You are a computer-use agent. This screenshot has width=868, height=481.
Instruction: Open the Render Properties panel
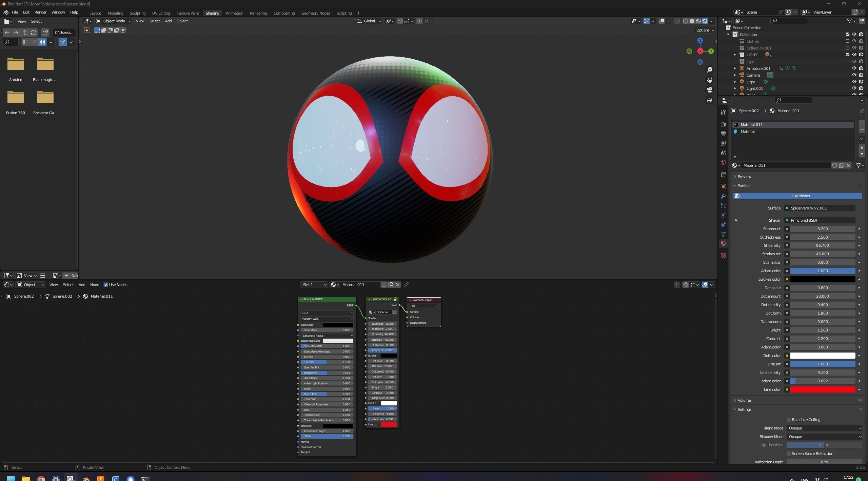tap(723, 124)
